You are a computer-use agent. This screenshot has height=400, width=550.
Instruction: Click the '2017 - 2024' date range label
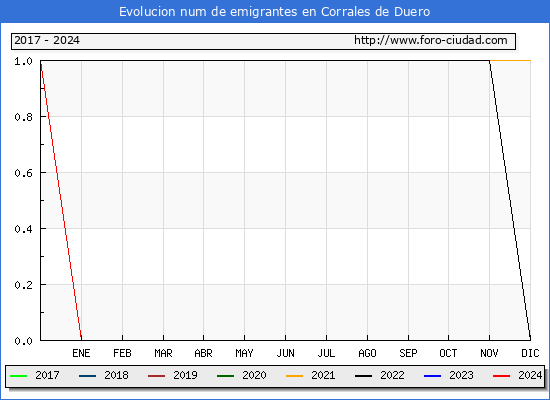point(47,40)
